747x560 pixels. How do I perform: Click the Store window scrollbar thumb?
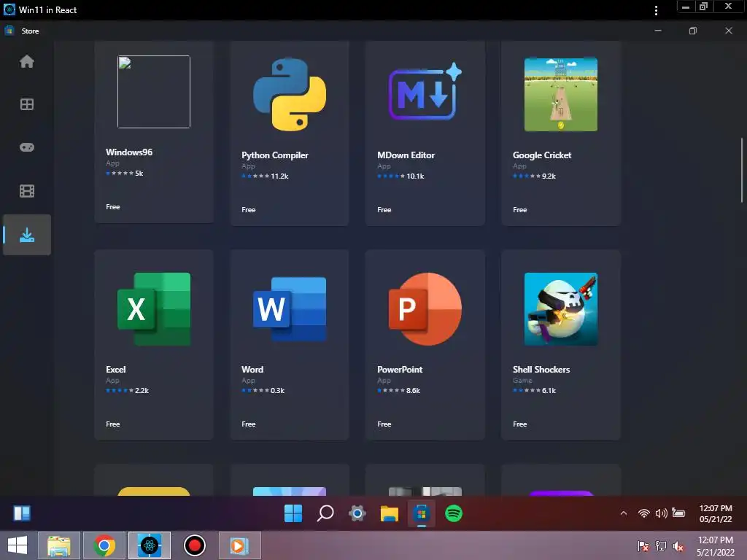point(742,170)
